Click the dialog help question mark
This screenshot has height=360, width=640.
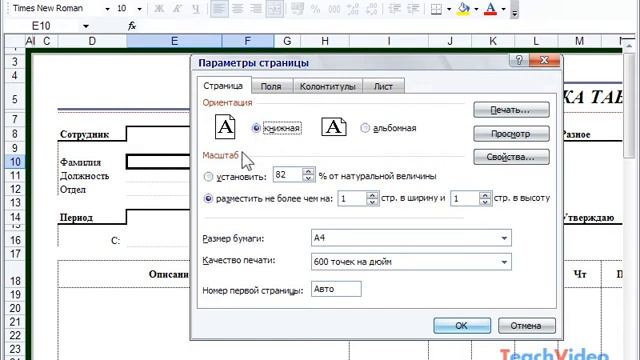coord(519,60)
